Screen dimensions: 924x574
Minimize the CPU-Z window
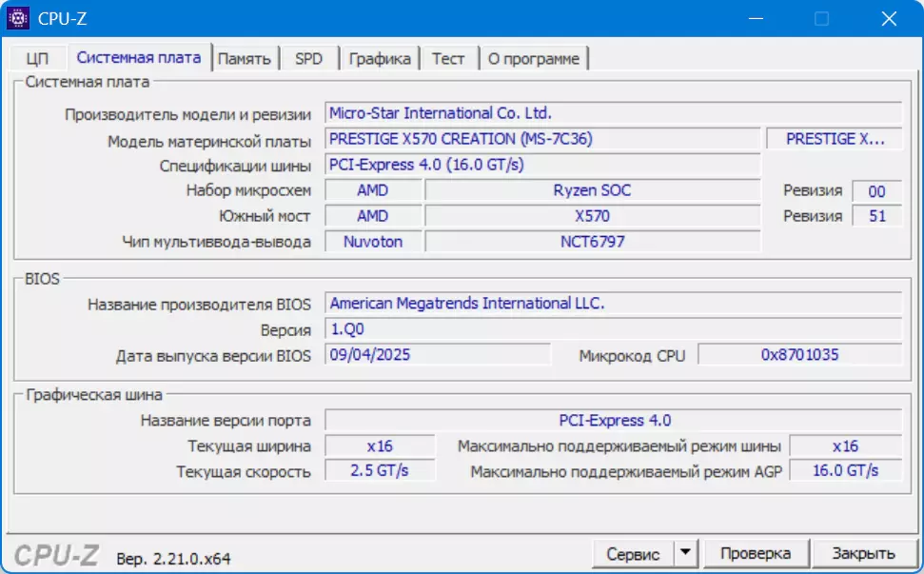point(757,18)
